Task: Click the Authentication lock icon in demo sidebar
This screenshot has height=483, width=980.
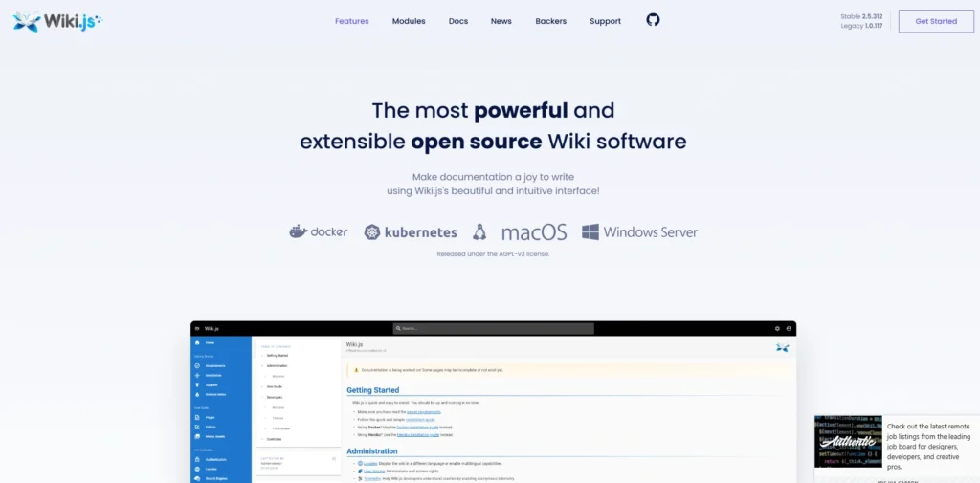Action: coord(197,459)
